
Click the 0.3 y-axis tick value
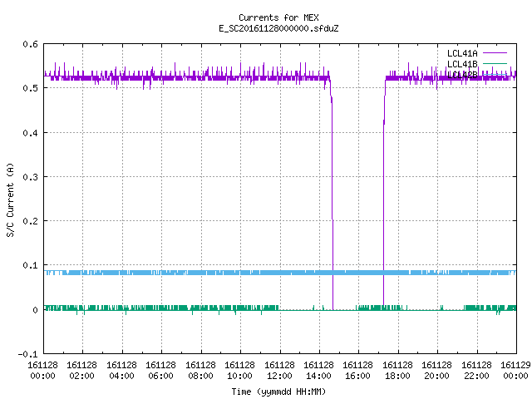pyautogui.click(x=30, y=177)
